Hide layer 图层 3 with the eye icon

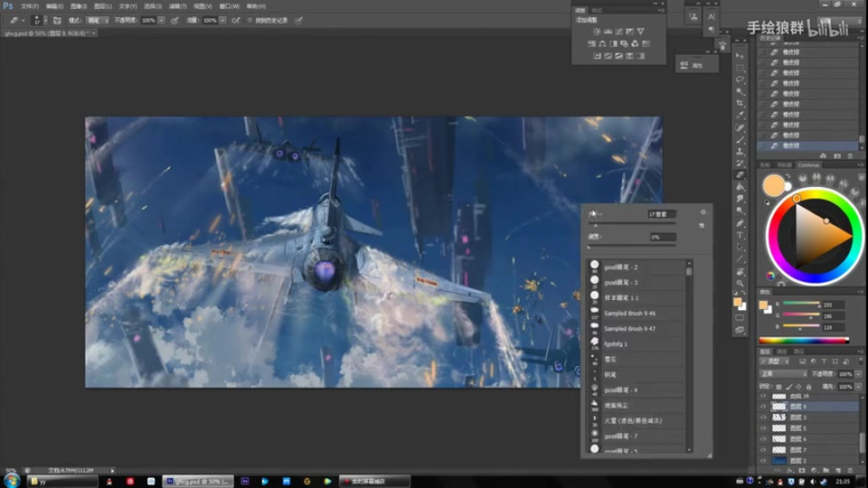point(763,418)
